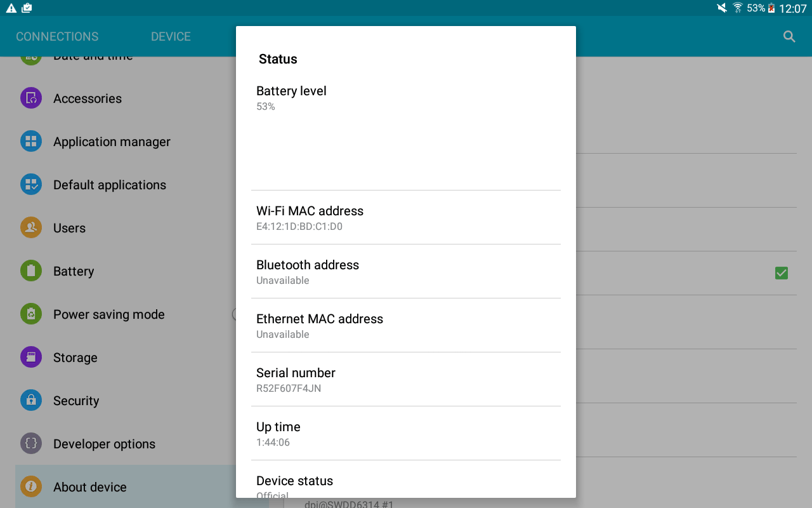812x508 pixels.
Task: Open Developer options
Action: (126, 444)
